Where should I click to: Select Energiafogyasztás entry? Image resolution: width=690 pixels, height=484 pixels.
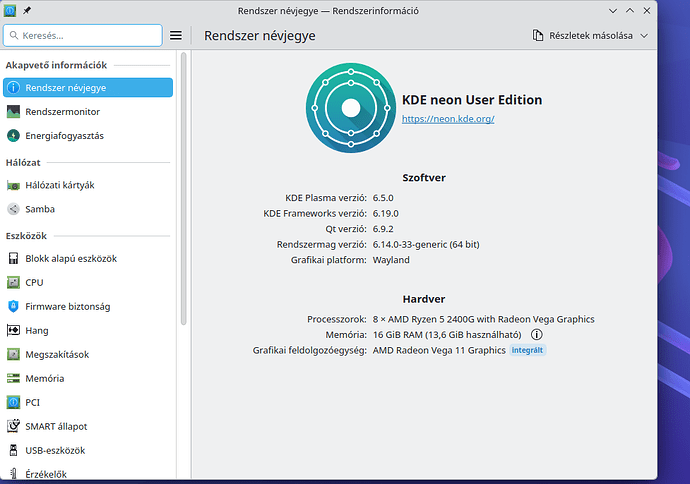88,136
